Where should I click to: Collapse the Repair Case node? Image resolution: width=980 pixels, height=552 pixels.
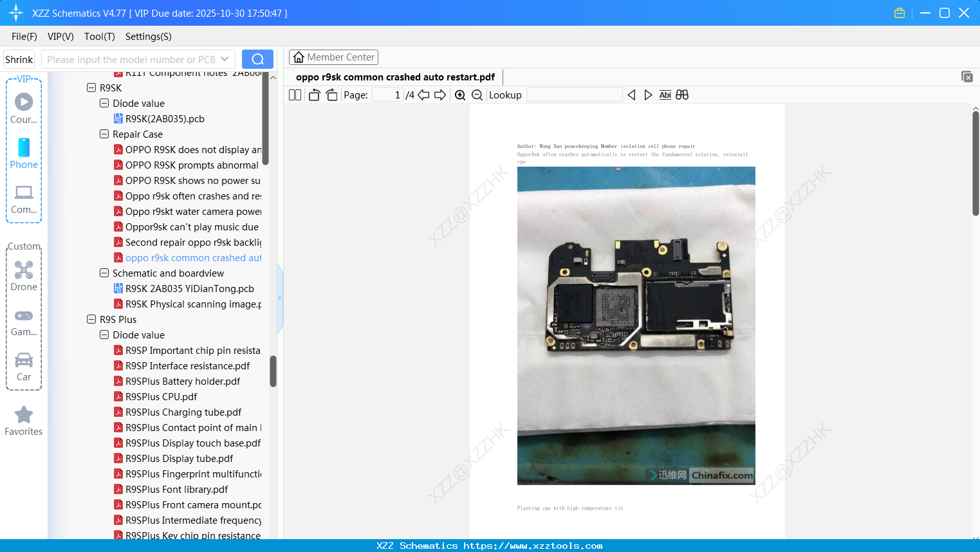104,134
